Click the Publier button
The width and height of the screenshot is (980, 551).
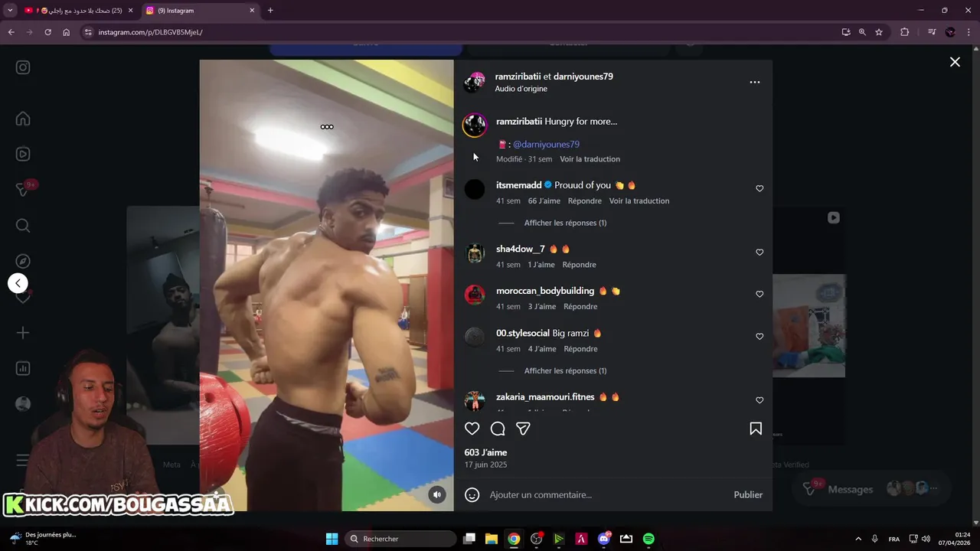(748, 495)
